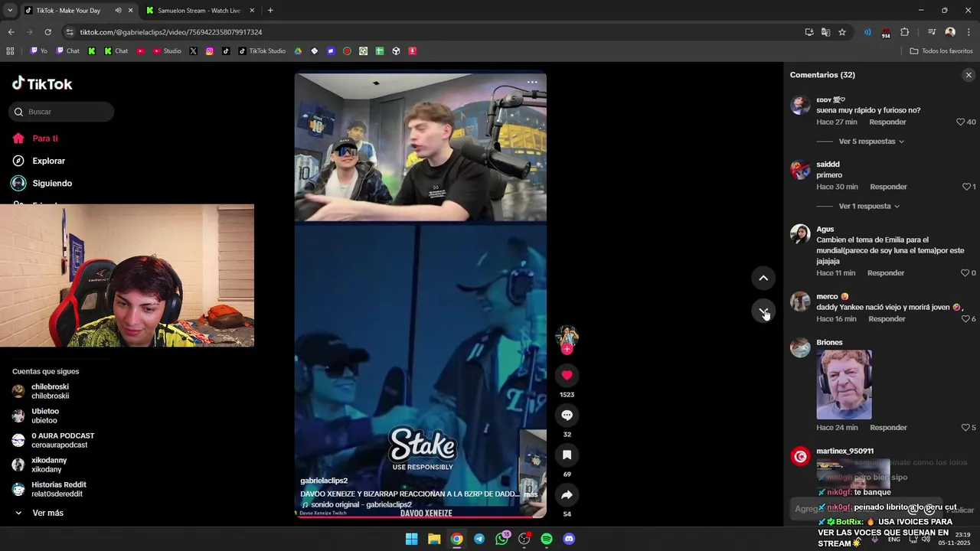The height and width of the screenshot is (551, 980).
Task: Click the TikTok logo
Action: [42, 83]
